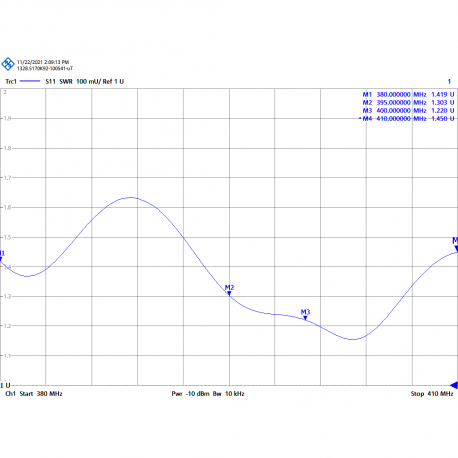458x458 pixels.
Task: Click the Pwr -10 dBm power setting
Action: 190,394
